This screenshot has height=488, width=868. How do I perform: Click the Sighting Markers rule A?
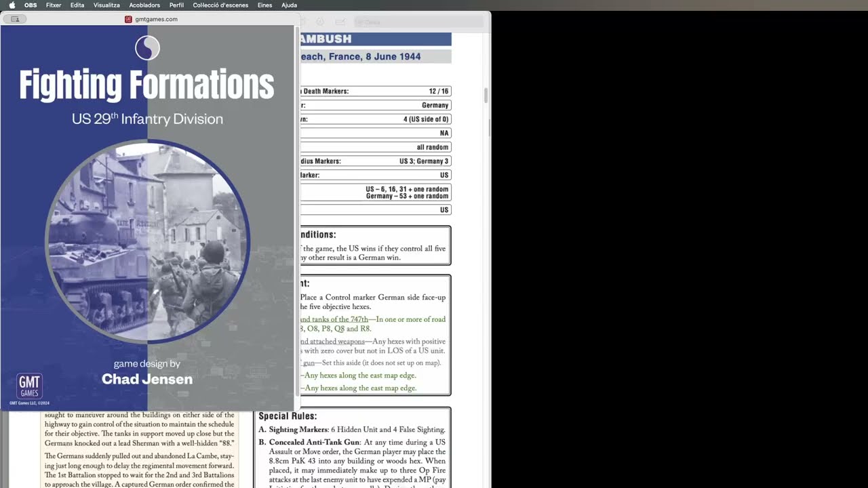(352, 430)
